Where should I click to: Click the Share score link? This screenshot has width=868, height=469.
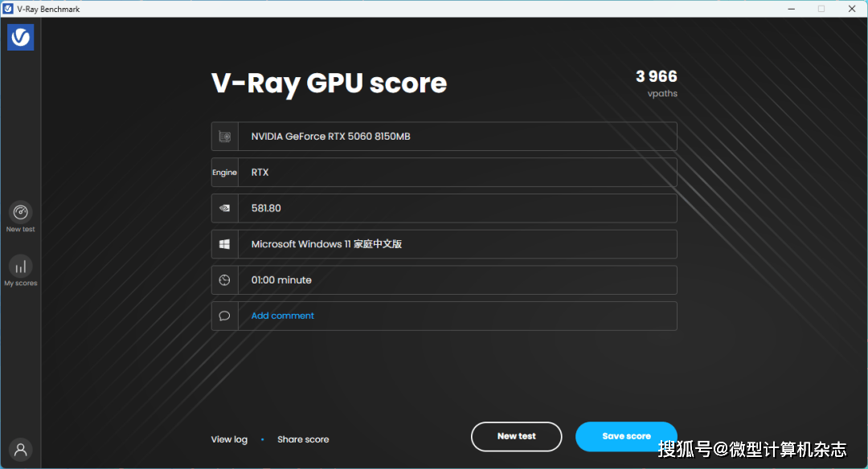tap(303, 439)
